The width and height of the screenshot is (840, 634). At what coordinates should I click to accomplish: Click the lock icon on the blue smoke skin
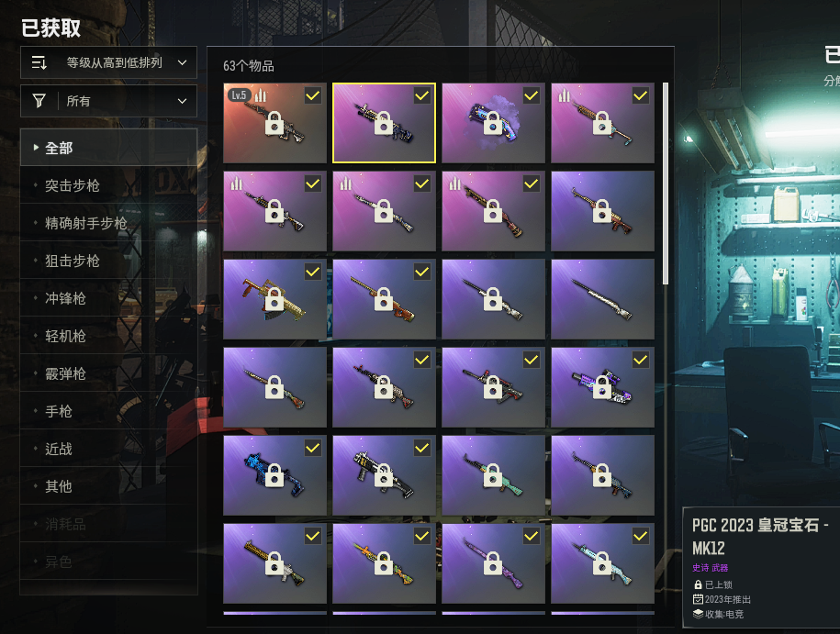click(493, 123)
